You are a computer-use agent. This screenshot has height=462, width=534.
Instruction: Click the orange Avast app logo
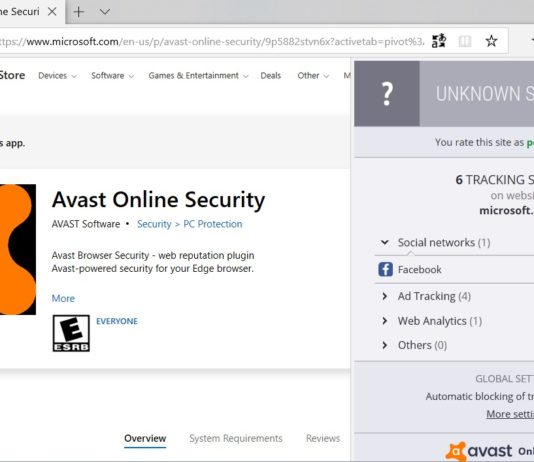tap(18, 249)
